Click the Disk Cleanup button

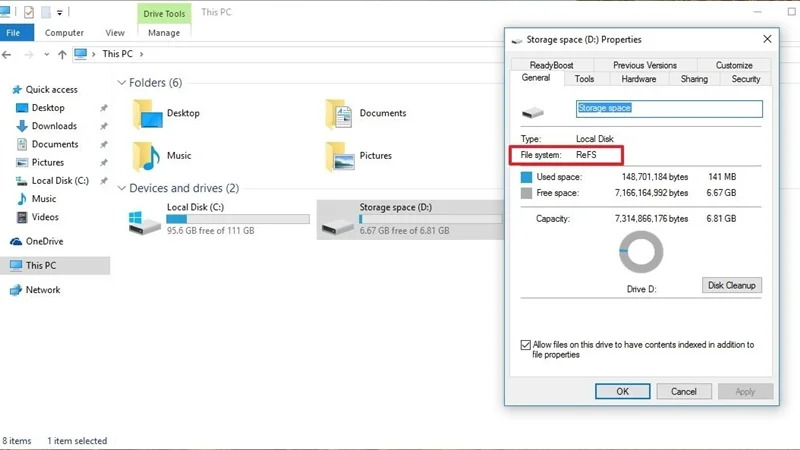pos(732,285)
